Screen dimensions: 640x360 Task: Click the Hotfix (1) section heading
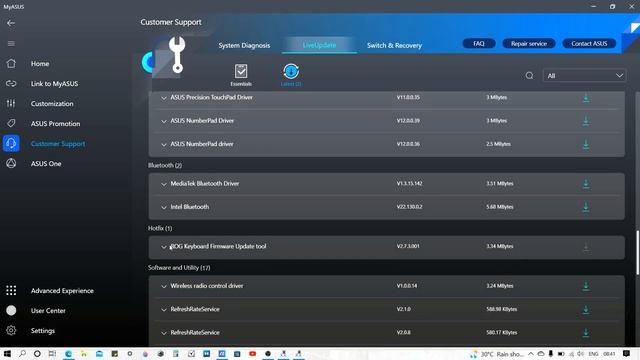(x=160, y=228)
